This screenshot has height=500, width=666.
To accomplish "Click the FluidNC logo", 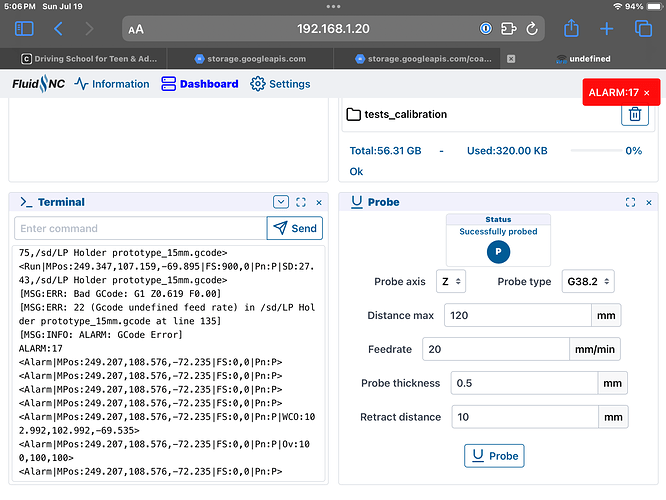I will click(x=39, y=84).
